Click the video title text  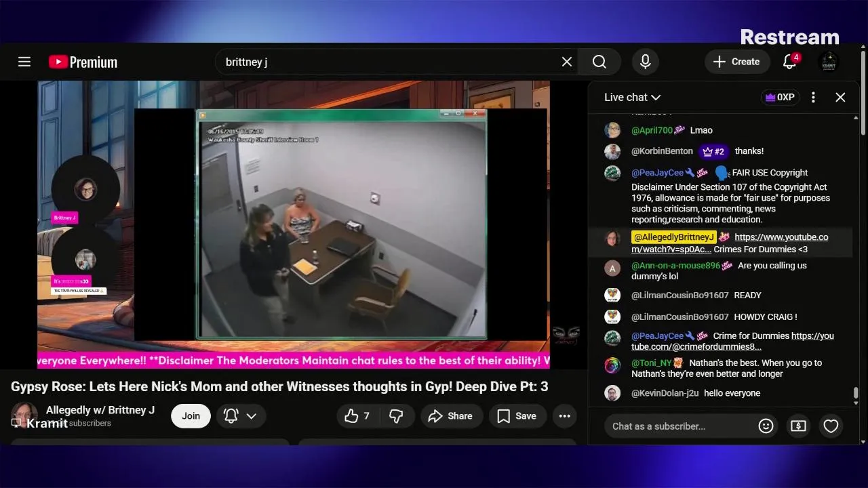click(x=279, y=386)
